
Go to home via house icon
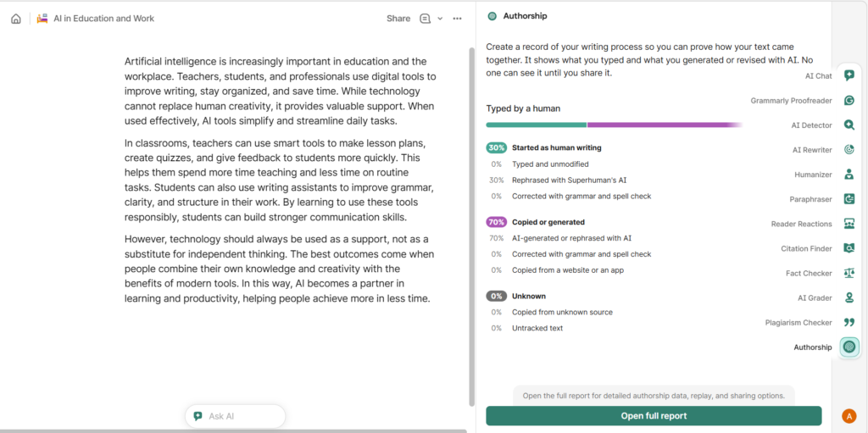[x=15, y=19]
